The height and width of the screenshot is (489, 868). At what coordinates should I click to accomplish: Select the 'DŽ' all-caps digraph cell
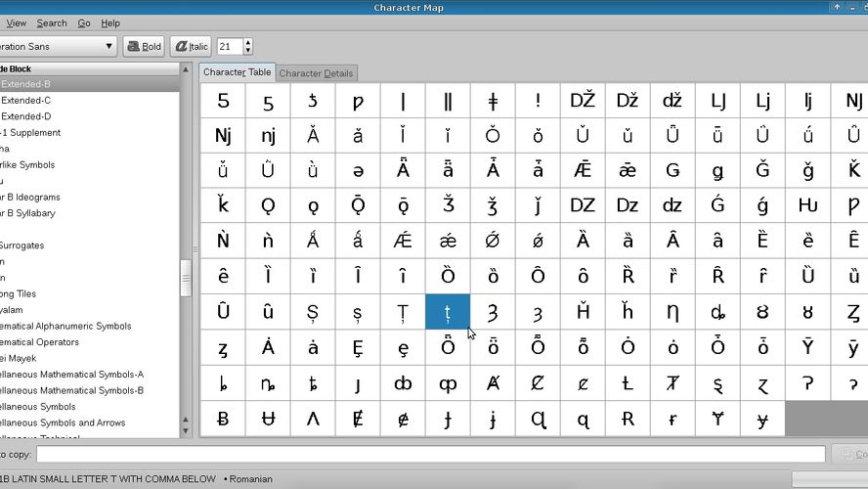(x=583, y=101)
